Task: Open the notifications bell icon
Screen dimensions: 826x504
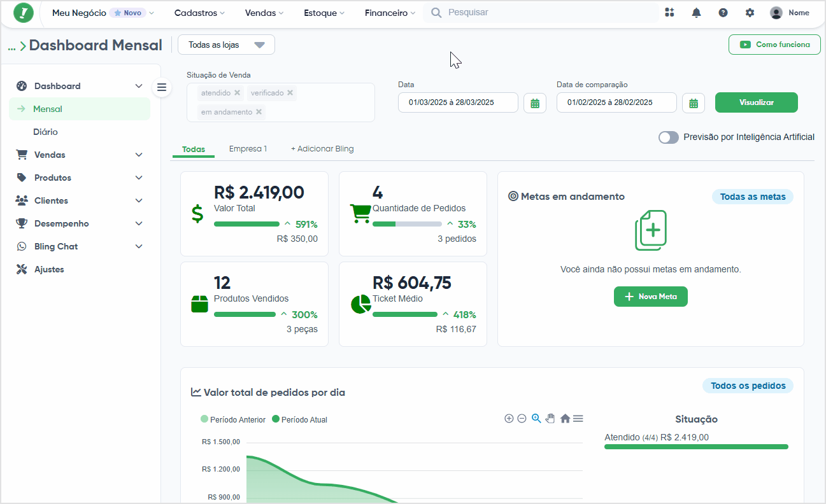Action: click(x=696, y=13)
